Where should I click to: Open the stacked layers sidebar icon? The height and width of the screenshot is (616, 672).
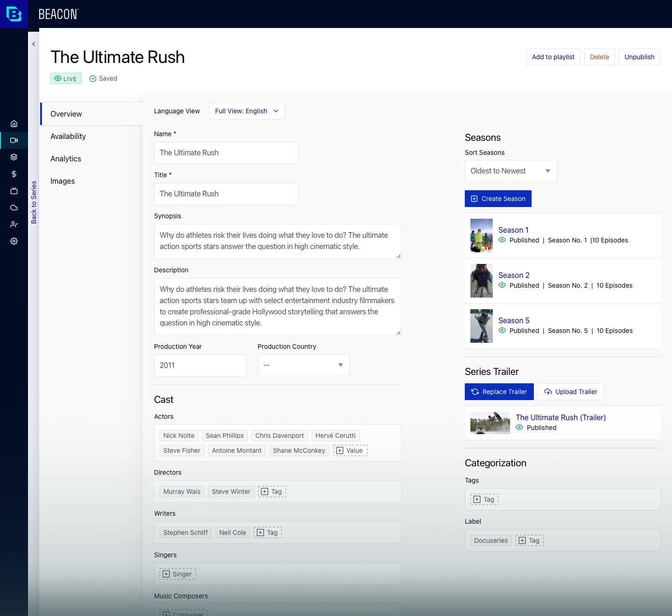(14, 157)
